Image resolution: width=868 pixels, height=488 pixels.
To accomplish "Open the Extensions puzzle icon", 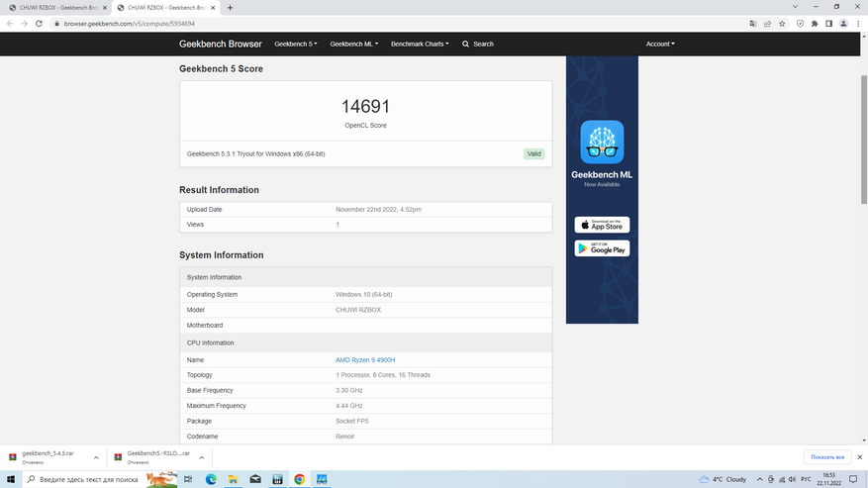I will click(x=815, y=24).
